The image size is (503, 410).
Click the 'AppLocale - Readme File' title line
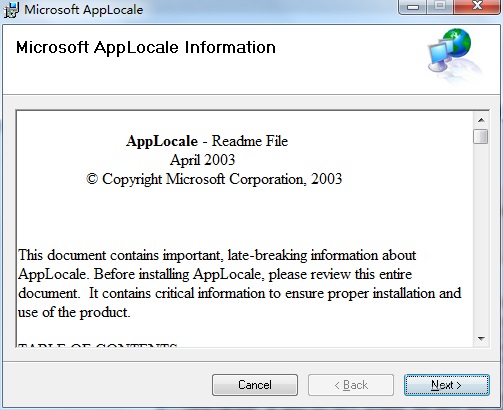(x=207, y=141)
